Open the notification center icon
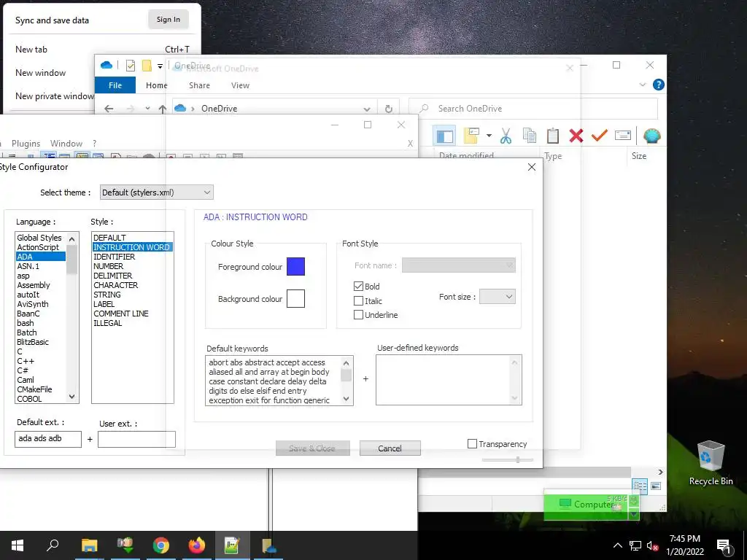 point(724,546)
